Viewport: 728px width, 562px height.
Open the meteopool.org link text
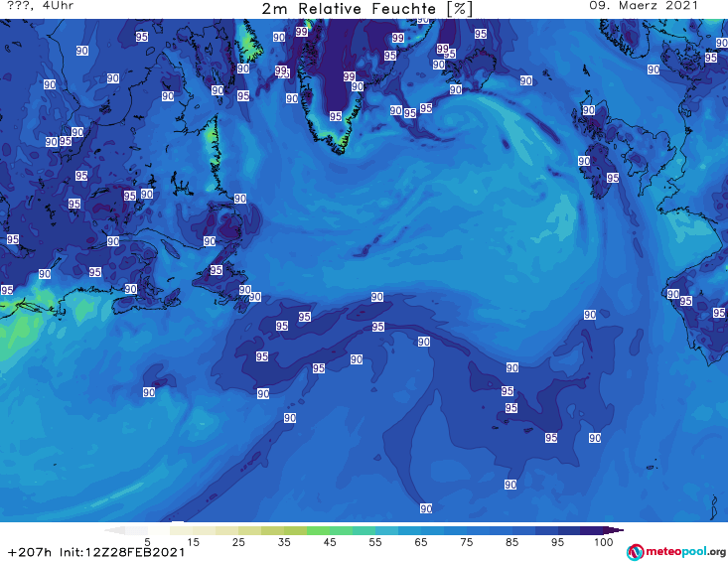[x=685, y=551]
